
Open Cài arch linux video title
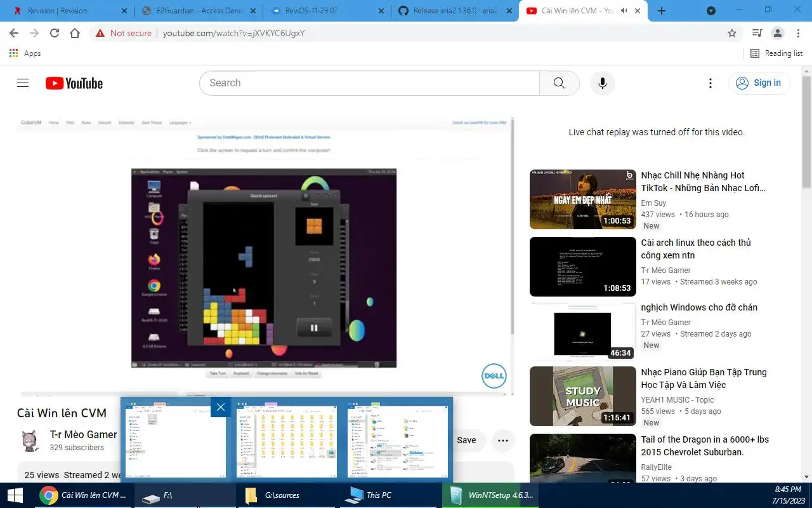696,249
